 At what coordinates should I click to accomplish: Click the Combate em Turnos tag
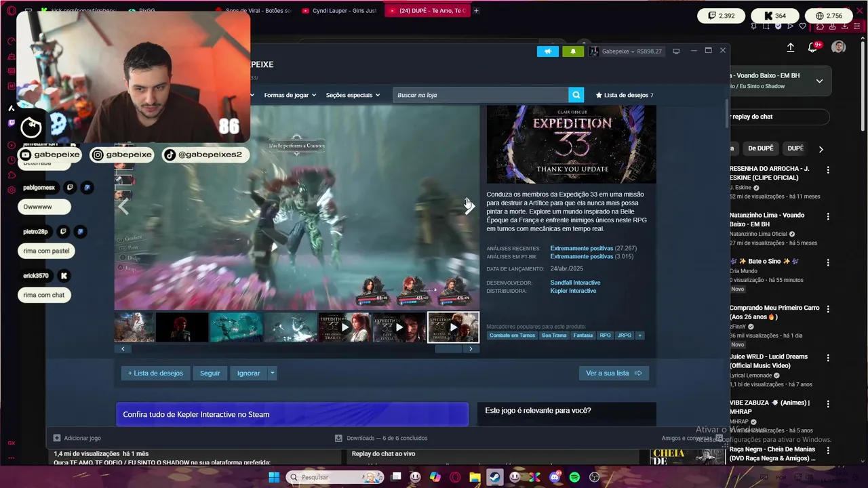click(x=512, y=335)
